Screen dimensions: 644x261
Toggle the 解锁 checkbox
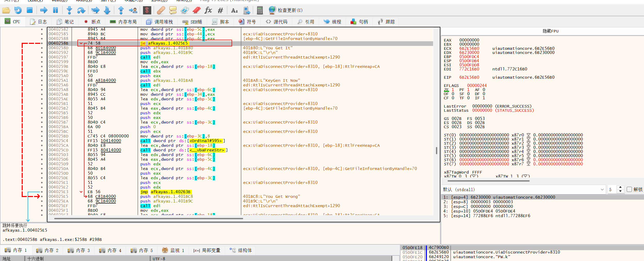(629, 189)
